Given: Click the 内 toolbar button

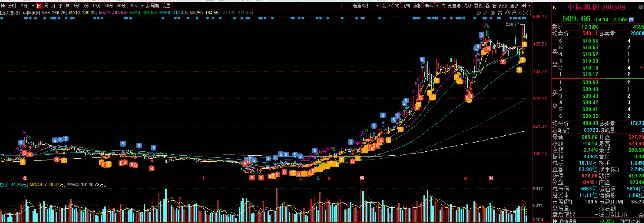Looking at the screenshot, I should point(444,6).
